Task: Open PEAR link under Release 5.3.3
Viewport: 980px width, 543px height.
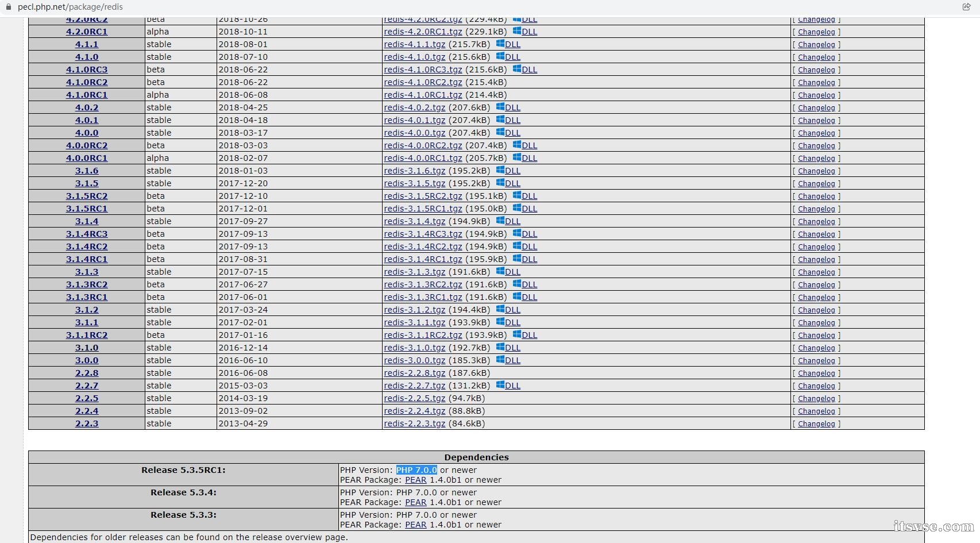Action: [x=416, y=525]
